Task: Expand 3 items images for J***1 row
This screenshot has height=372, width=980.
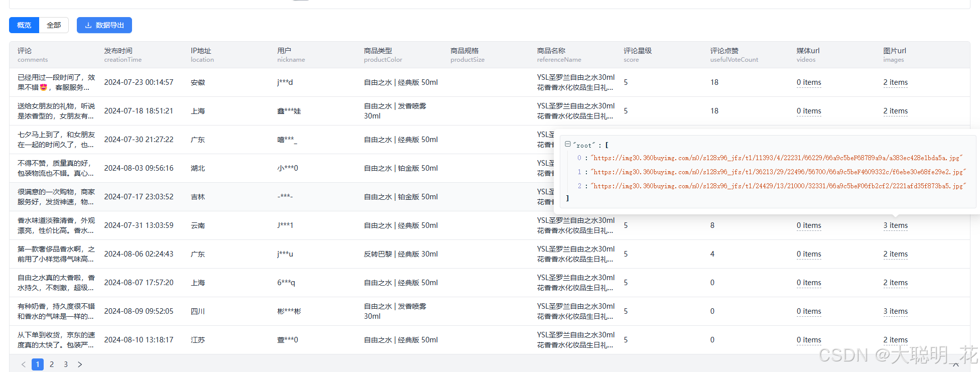Action: point(895,225)
